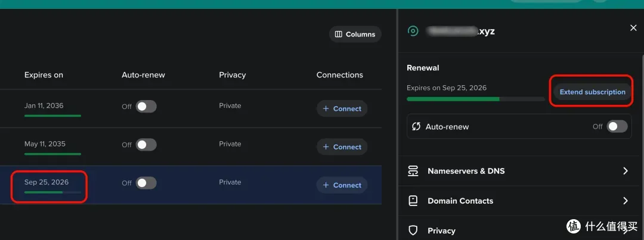Click the Nameservers & DNS server icon
The height and width of the screenshot is (240, 644).
pyautogui.click(x=413, y=171)
